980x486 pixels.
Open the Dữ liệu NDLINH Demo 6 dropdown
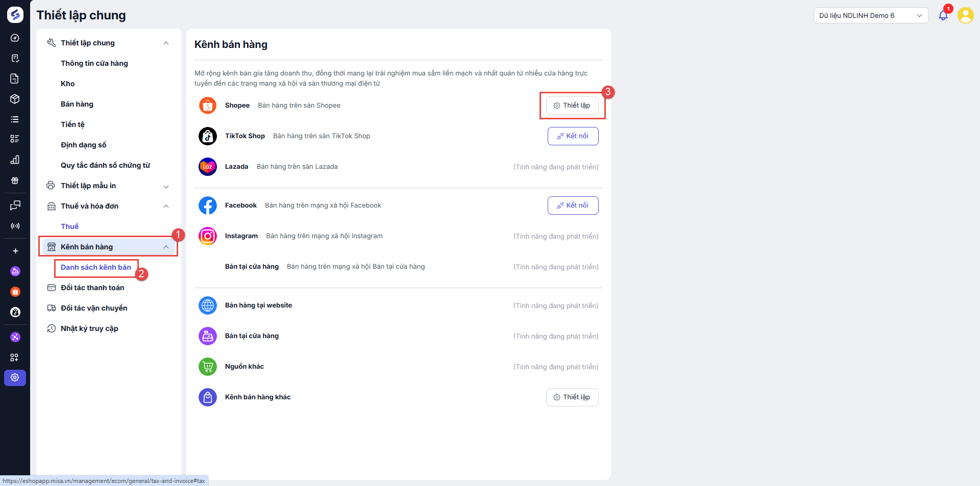click(870, 15)
